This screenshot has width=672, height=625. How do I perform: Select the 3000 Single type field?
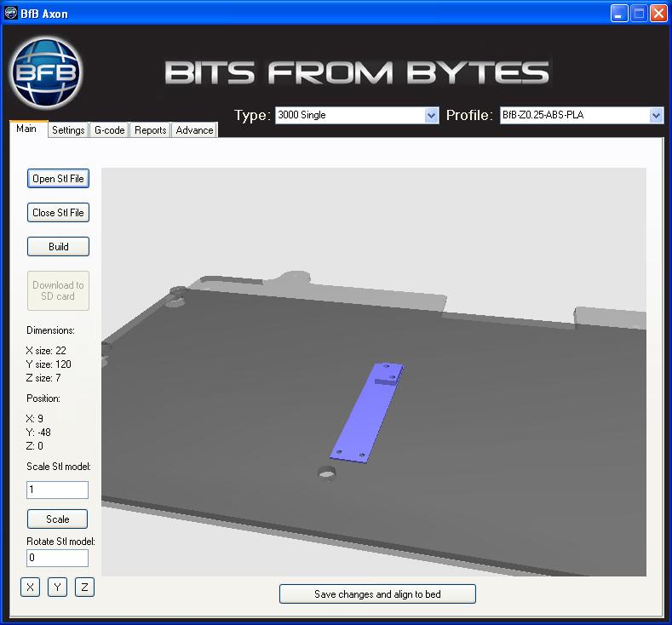357,115
